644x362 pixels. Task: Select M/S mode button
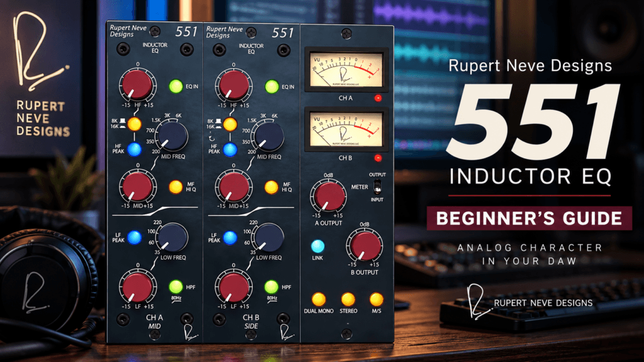(376, 299)
